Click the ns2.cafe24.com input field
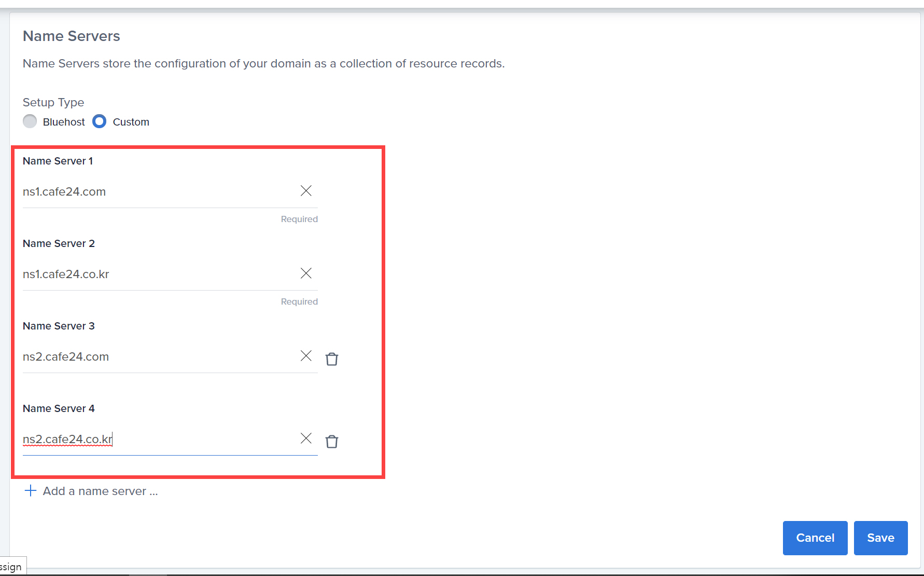The width and height of the screenshot is (924, 576). point(170,356)
